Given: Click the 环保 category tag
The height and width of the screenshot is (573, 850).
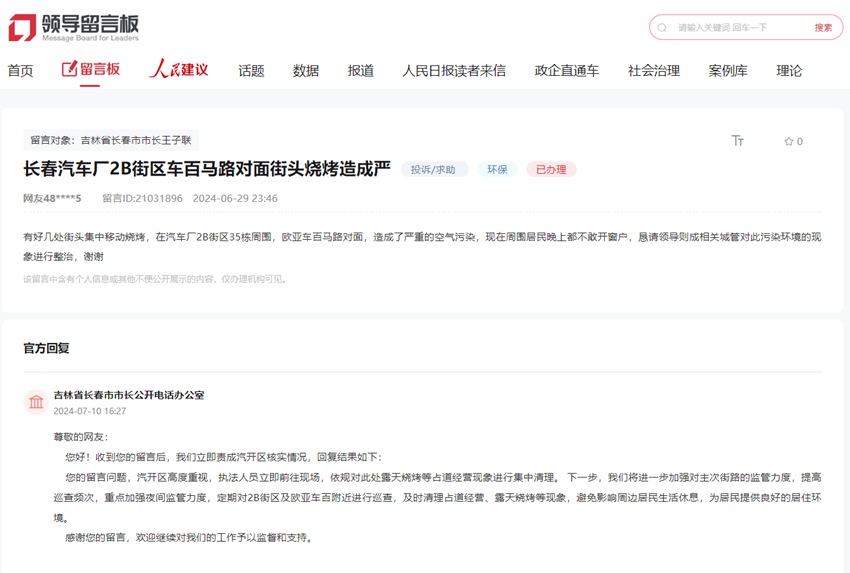Looking at the screenshot, I should pyautogui.click(x=497, y=170).
